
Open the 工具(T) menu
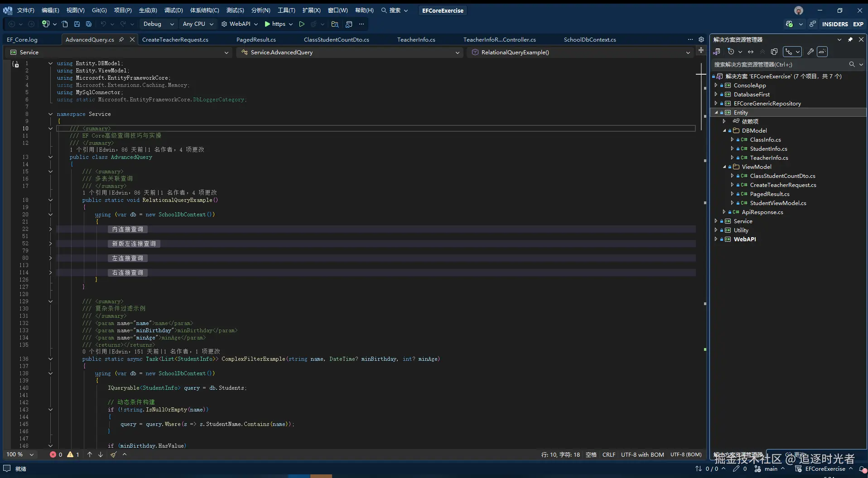(x=286, y=10)
